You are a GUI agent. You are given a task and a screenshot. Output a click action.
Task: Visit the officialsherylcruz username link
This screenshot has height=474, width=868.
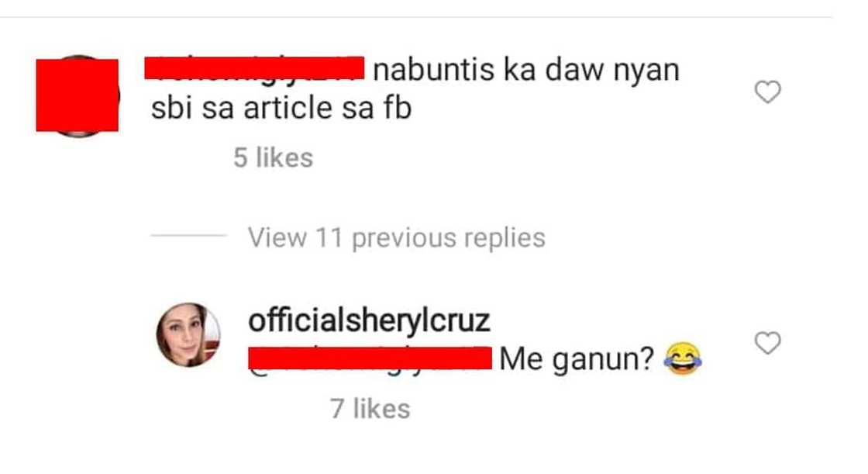[369, 320]
